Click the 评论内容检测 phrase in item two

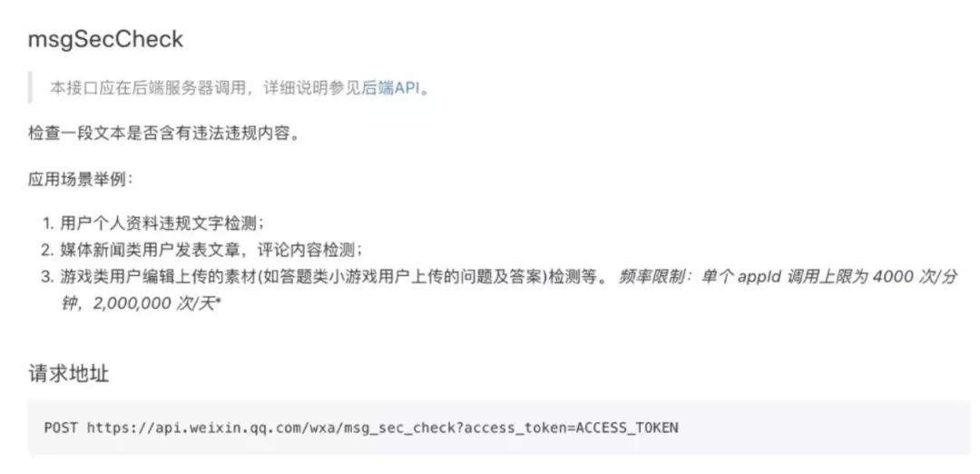309,250
